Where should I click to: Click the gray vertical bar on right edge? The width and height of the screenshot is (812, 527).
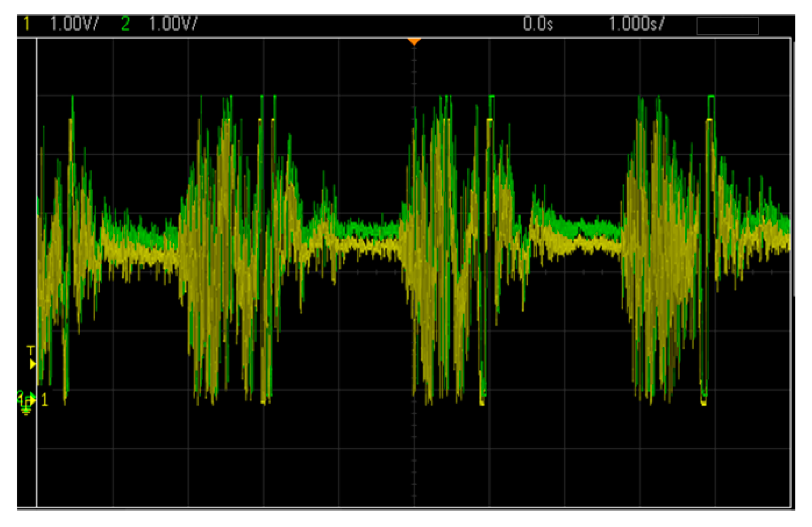click(794, 168)
